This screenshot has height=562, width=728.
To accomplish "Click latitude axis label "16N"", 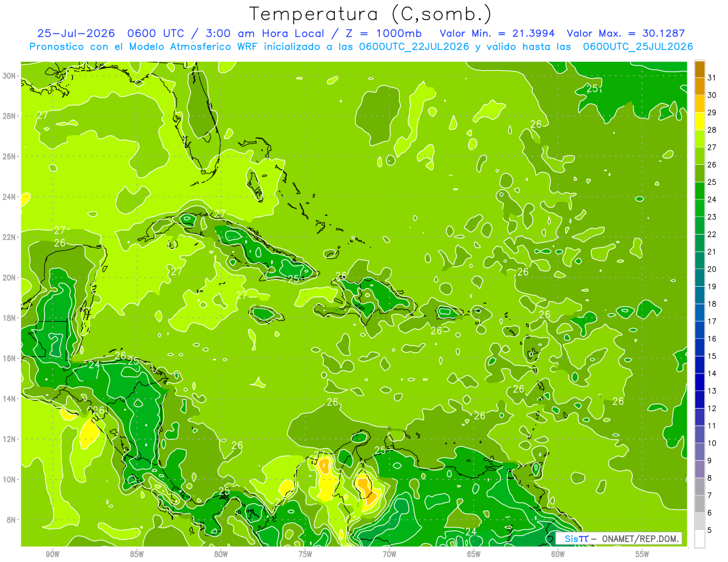I will tap(9, 358).
